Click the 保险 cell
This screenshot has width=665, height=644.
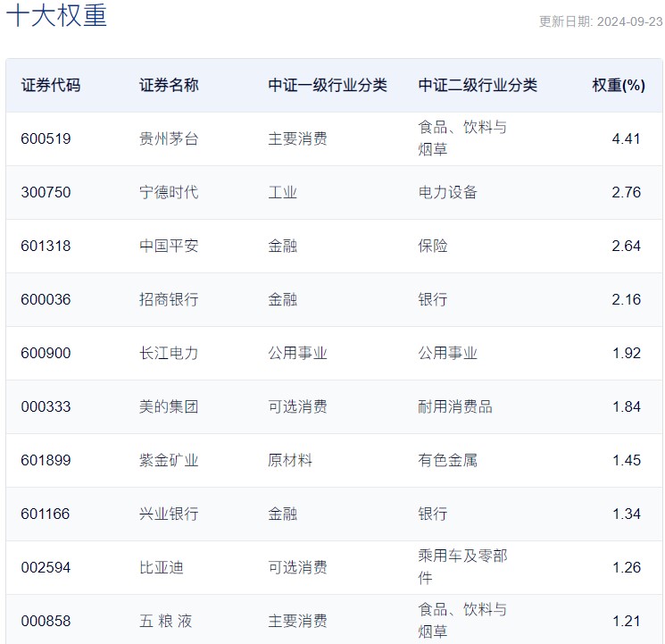pyautogui.click(x=433, y=246)
